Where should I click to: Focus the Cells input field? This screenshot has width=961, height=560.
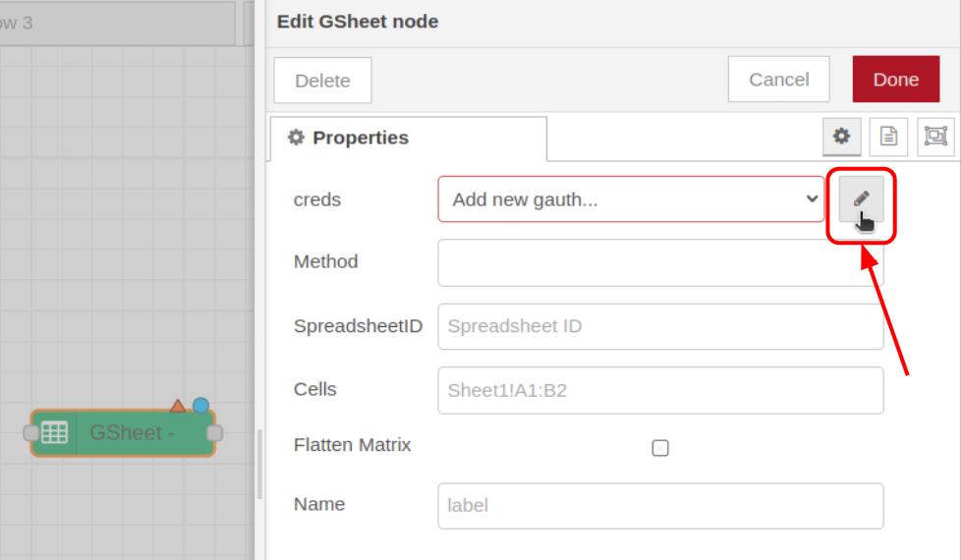660,390
